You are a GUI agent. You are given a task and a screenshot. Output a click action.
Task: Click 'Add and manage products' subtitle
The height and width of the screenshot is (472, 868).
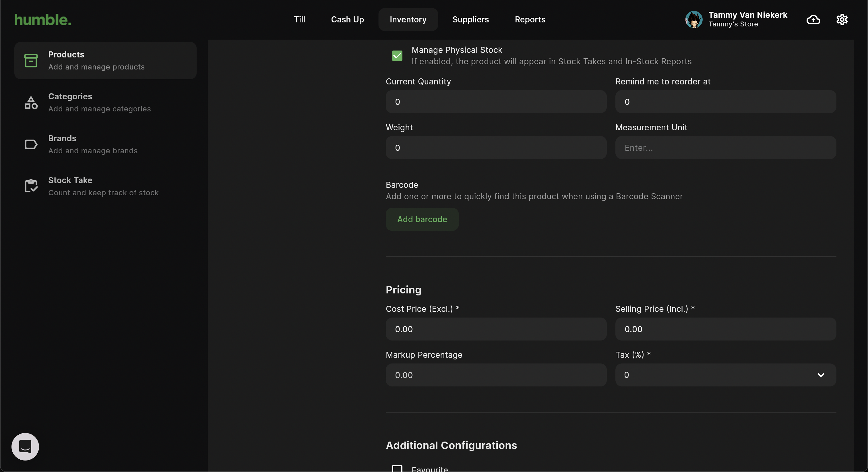click(x=96, y=67)
